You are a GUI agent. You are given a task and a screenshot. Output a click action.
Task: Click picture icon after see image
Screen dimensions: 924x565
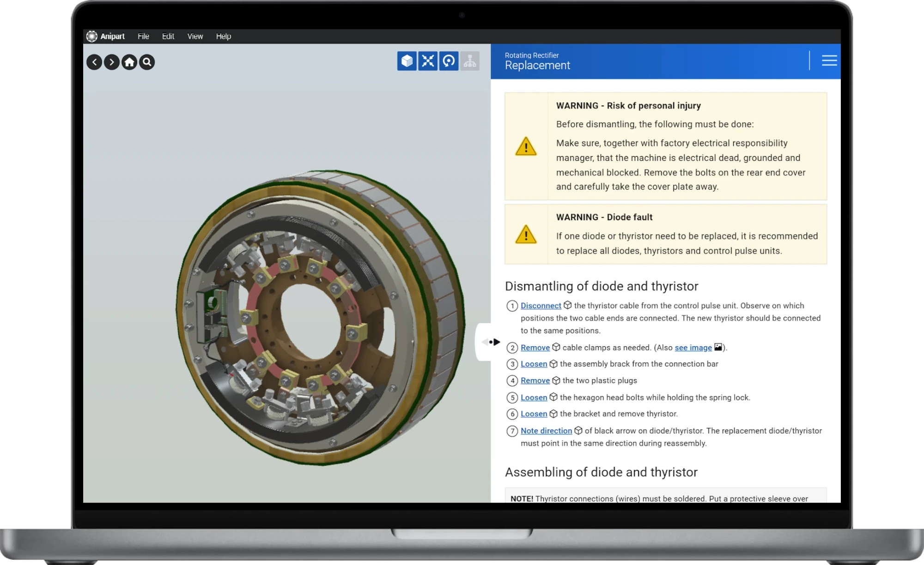718,347
